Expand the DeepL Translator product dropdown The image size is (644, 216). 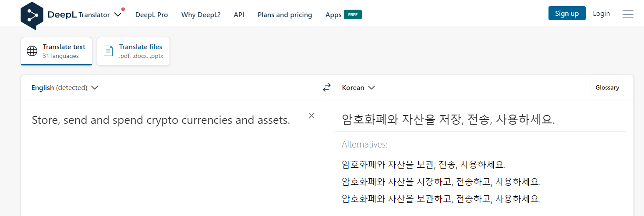pyautogui.click(x=118, y=14)
